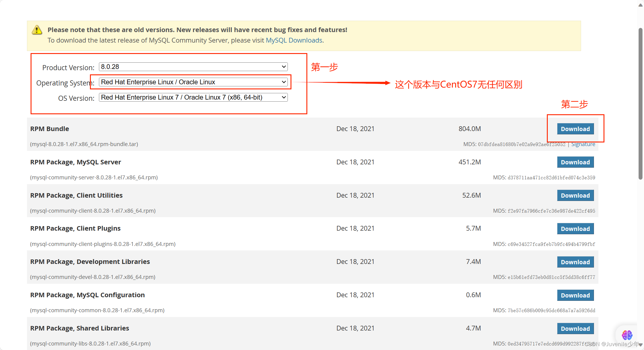The width and height of the screenshot is (644, 350).
Task: Open the OS Version dropdown
Action: point(193,97)
